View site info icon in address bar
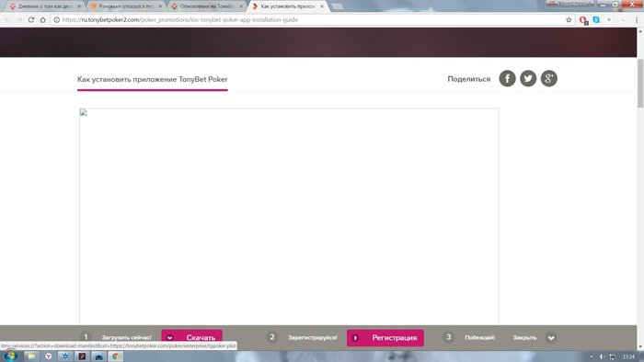 point(57,19)
